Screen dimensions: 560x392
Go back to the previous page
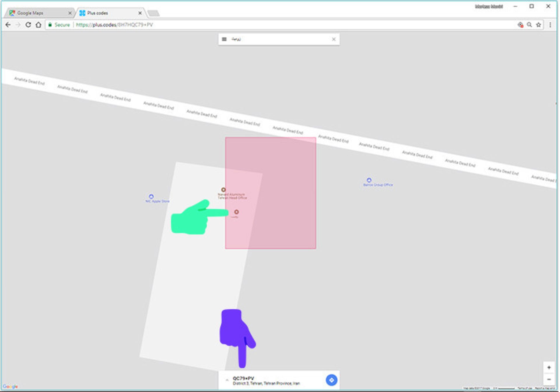[x=8, y=25]
